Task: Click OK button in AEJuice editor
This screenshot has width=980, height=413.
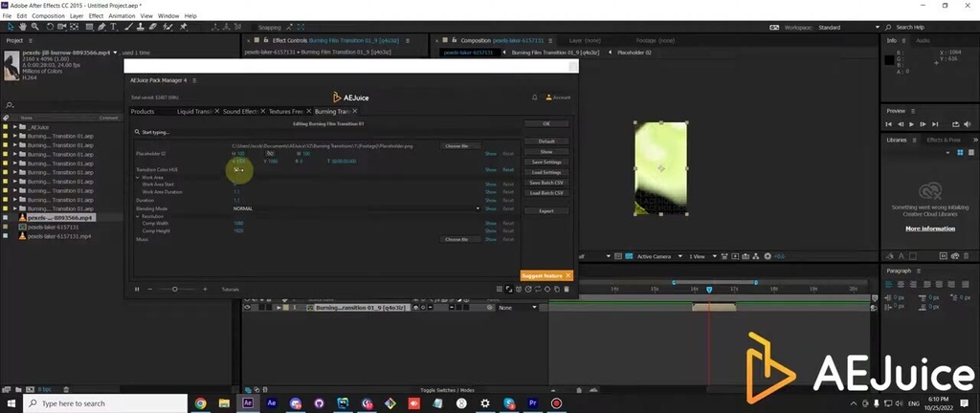Action: pyautogui.click(x=546, y=123)
